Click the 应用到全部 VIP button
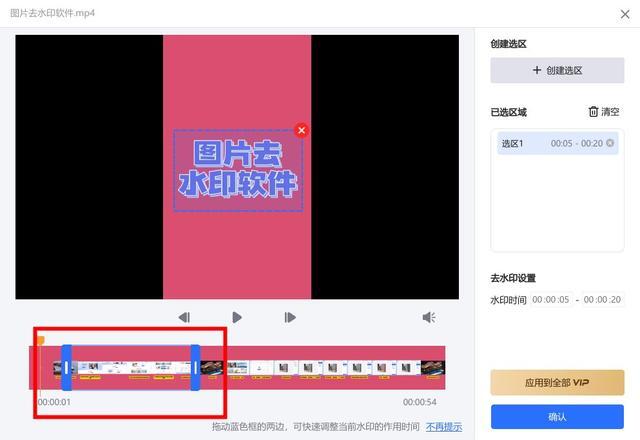Screen dimensions: 640x440 click(x=557, y=382)
